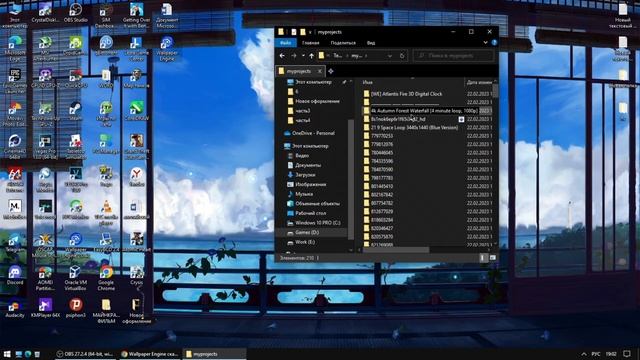
Task: Go back with the Explorer back arrow
Action: [282, 56]
